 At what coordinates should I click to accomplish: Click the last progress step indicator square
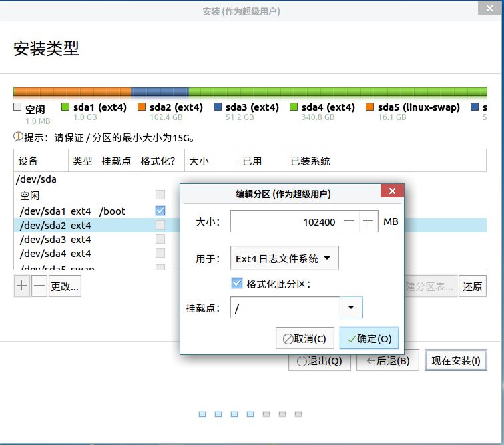click(298, 414)
